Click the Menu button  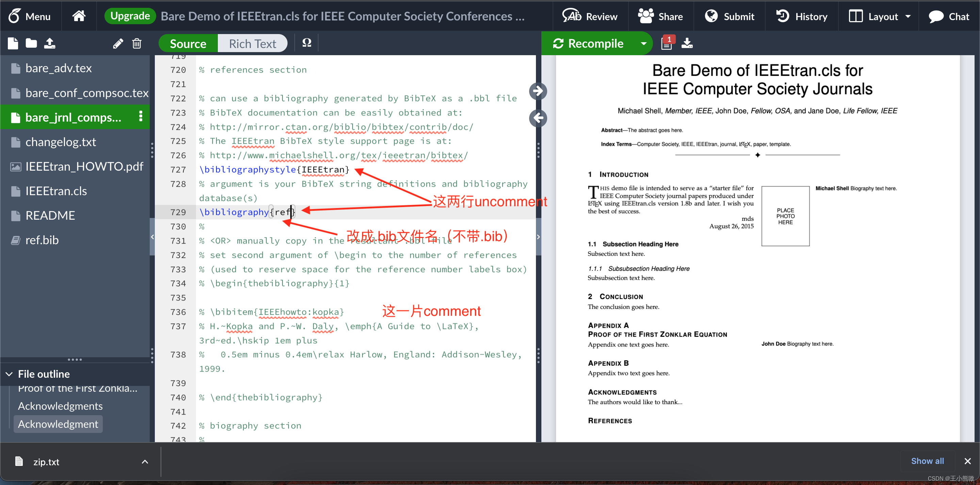tap(29, 16)
